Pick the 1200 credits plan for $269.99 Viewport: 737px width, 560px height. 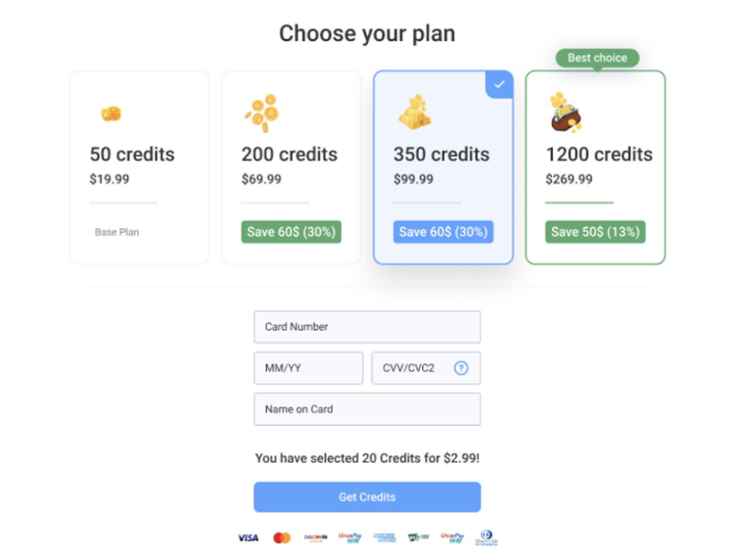(595, 168)
